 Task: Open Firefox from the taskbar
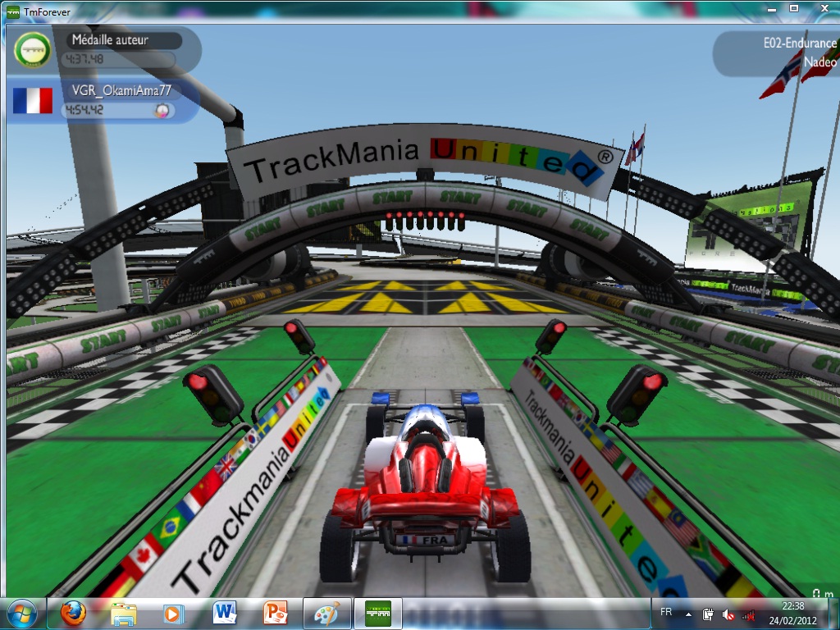click(73, 613)
